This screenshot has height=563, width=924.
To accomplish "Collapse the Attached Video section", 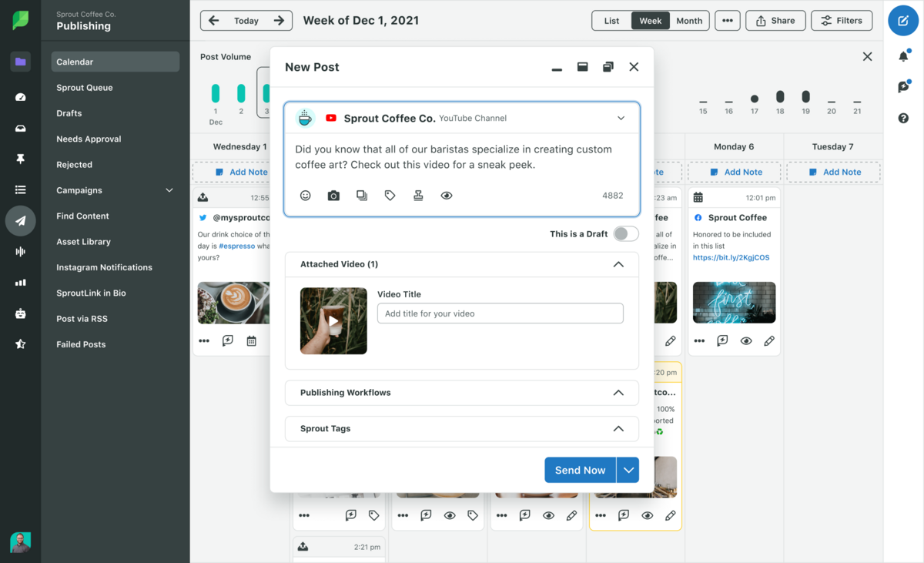I will [618, 264].
